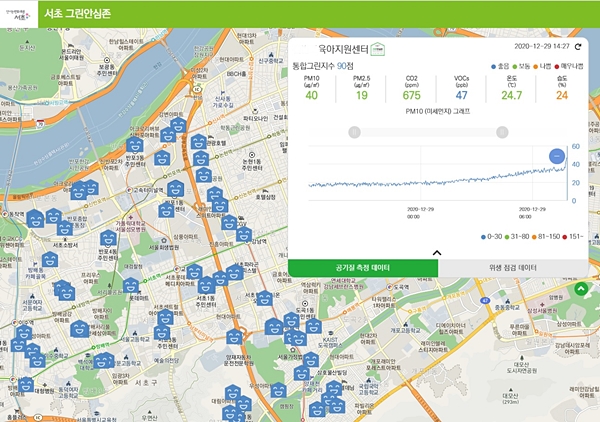Select the 습도 reading of 24

(561, 96)
